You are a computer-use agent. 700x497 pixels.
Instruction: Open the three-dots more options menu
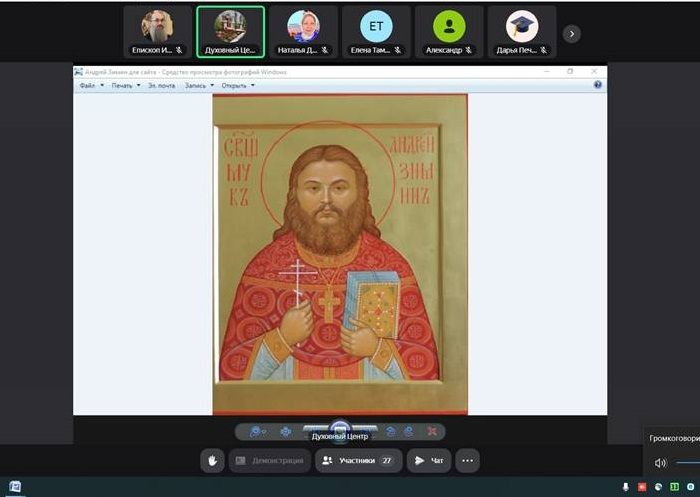coord(466,460)
